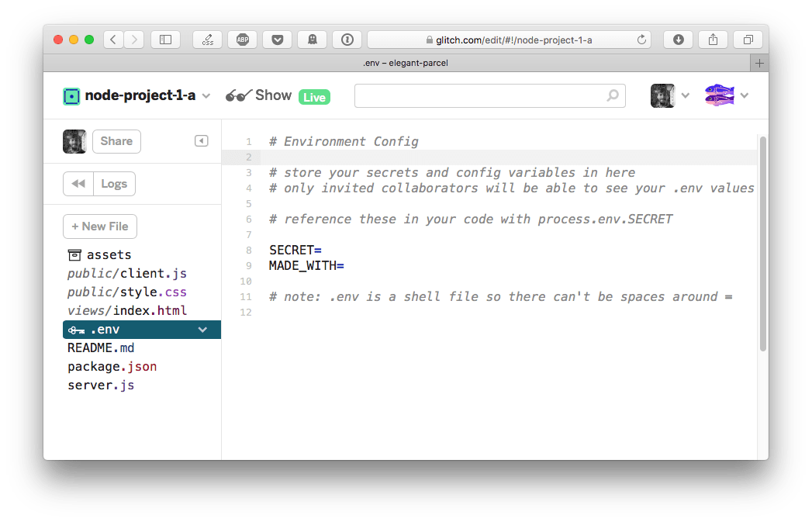Image resolution: width=812 pixels, height=522 pixels.
Task: Click comment mentioning process.env.SECRET
Action: pyautogui.click(x=471, y=219)
